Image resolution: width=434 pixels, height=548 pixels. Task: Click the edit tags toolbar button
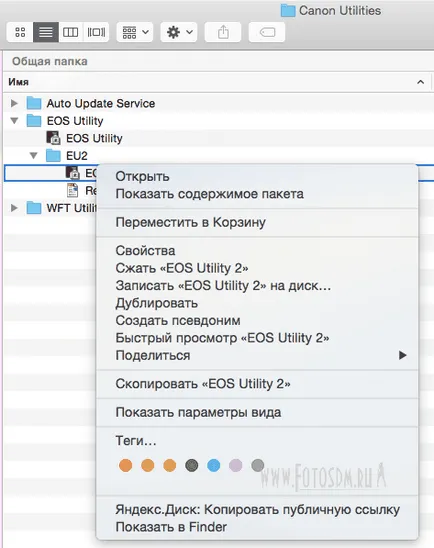[x=267, y=32]
